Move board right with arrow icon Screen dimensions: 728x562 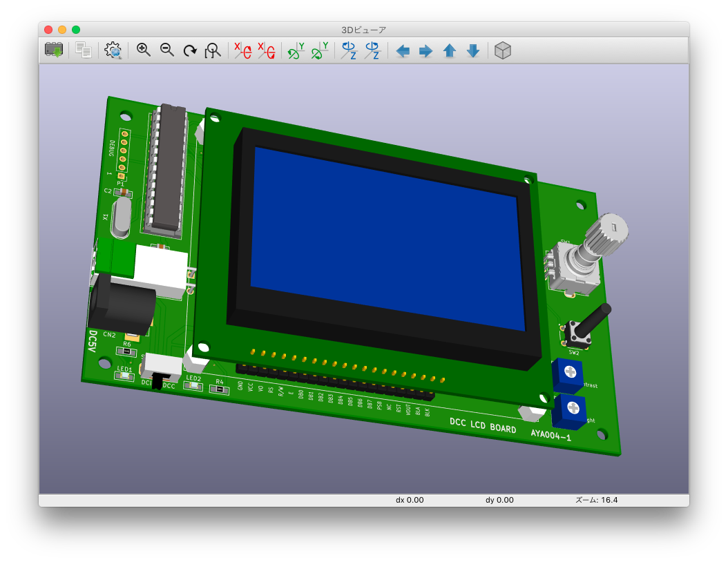click(425, 50)
